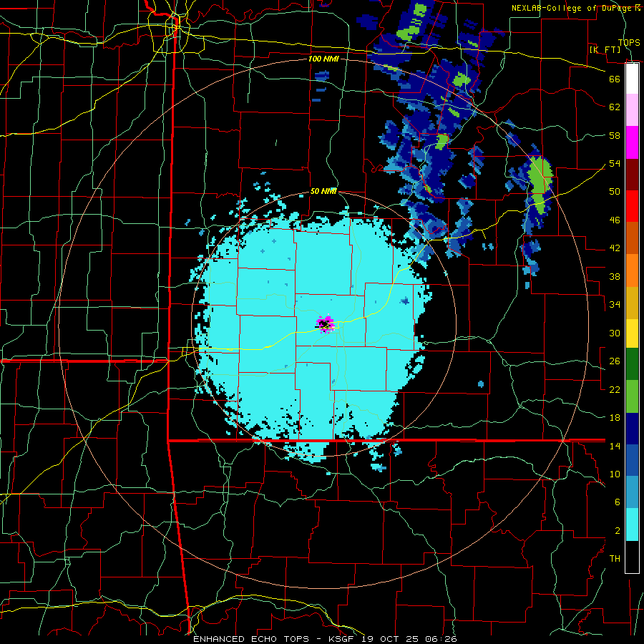Click the '54' scale label
Viewport: 644px width, 644px height.
point(615,163)
